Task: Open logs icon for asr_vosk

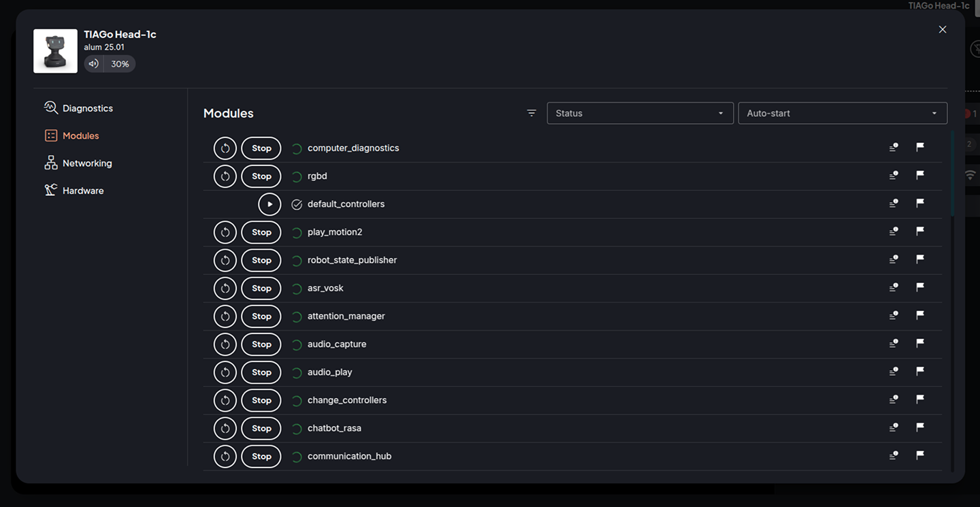Action: [x=894, y=287]
